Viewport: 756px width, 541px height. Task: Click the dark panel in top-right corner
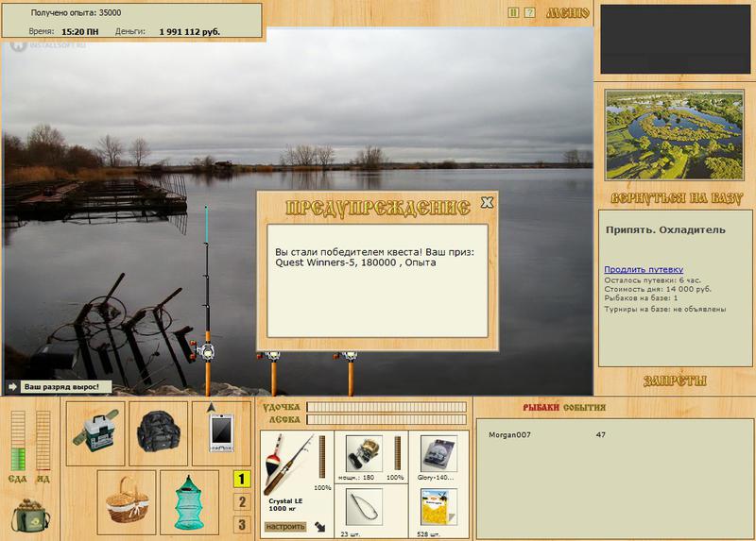675,39
